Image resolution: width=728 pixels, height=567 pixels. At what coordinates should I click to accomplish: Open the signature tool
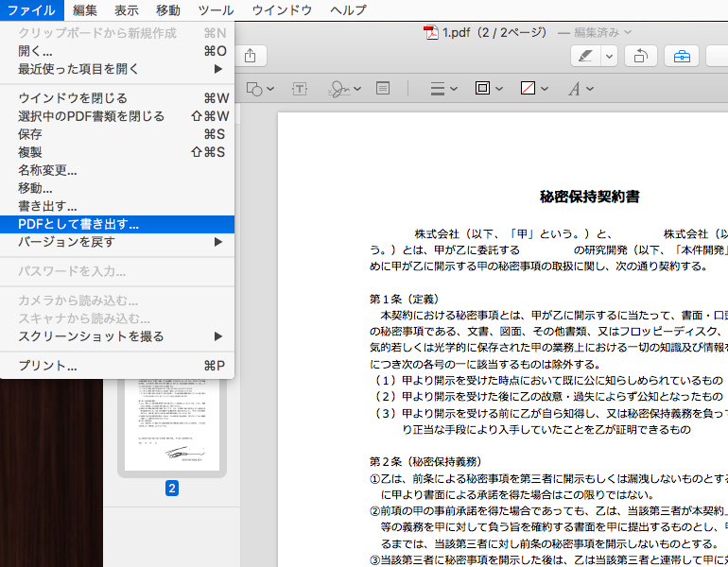(x=340, y=89)
